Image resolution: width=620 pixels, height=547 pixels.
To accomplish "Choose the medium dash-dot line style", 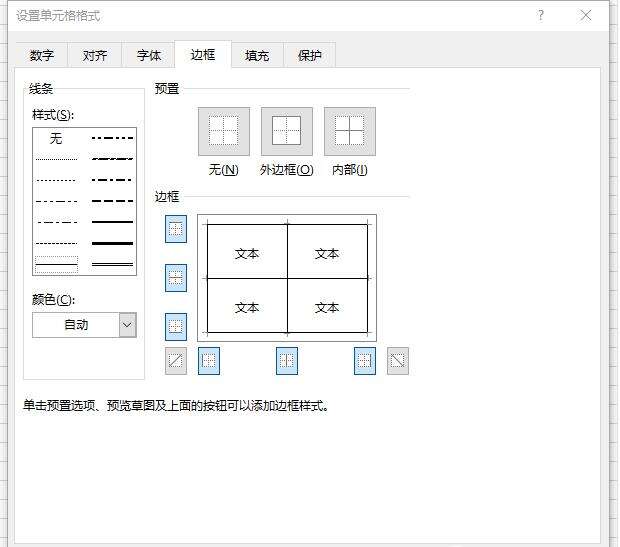I will [112, 180].
